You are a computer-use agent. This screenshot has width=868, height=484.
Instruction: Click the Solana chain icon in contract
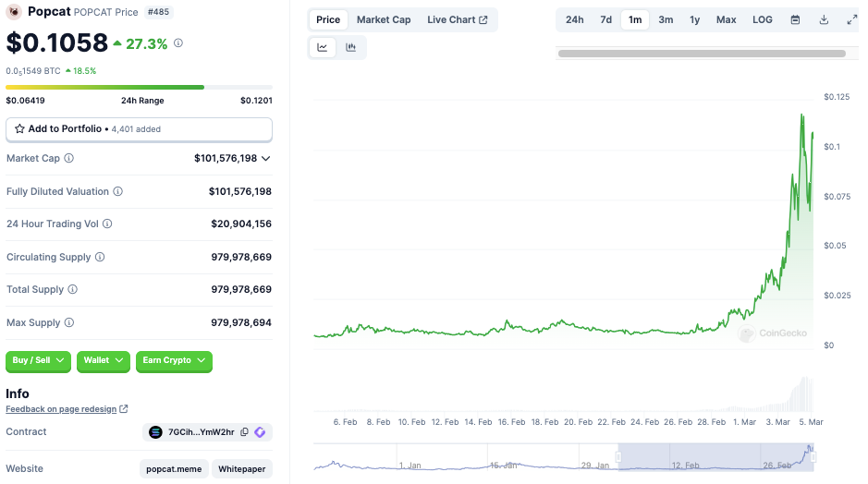[x=155, y=432]
